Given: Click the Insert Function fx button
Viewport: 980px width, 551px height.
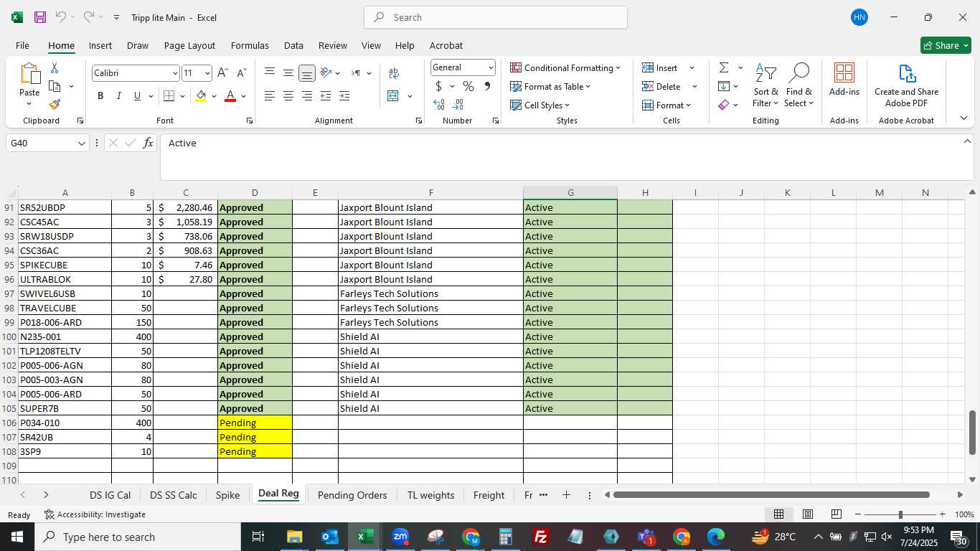Looking at the screenshot, I should coord(149,143).
